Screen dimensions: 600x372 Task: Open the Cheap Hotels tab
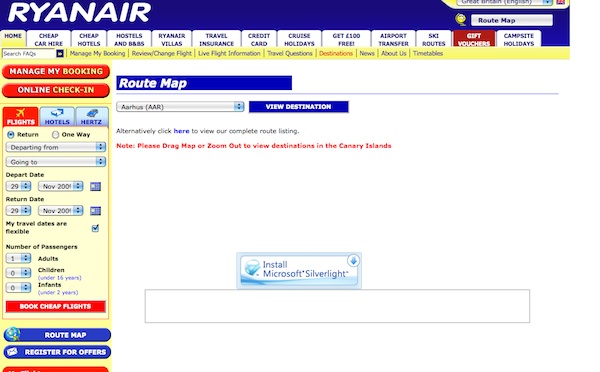pyautogui.click(x=89, y=39)
